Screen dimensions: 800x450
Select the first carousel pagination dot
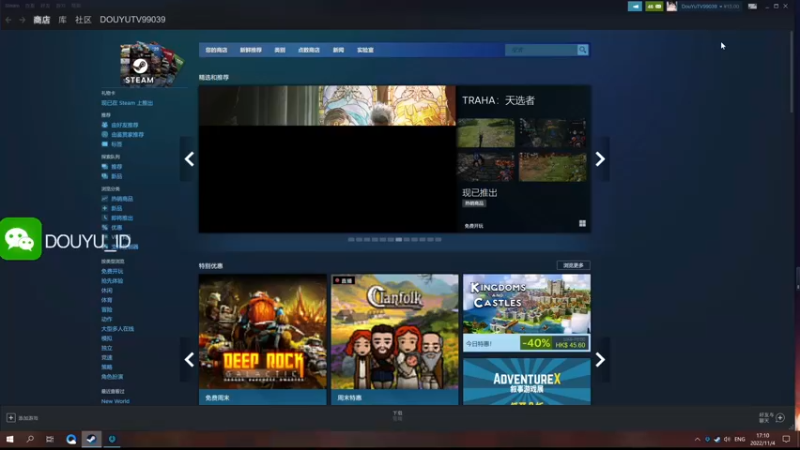(351, 240)
